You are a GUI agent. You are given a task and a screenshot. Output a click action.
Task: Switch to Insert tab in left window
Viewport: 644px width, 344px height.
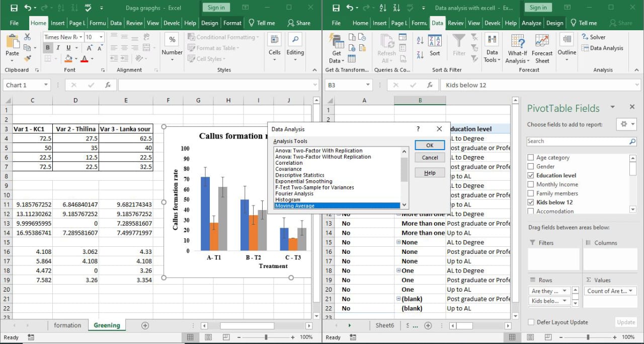[x=57, y=23]
